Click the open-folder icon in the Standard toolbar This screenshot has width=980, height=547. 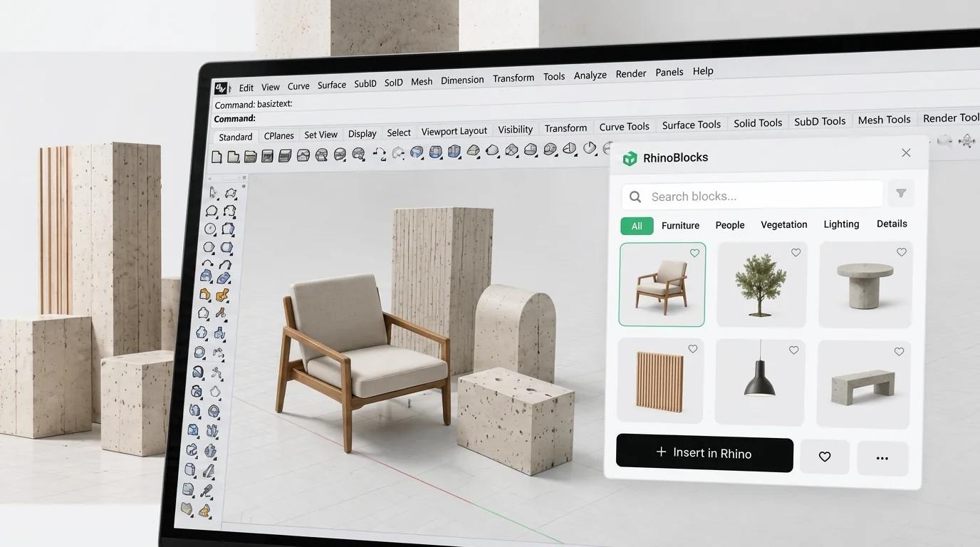[x=250, y=156]
